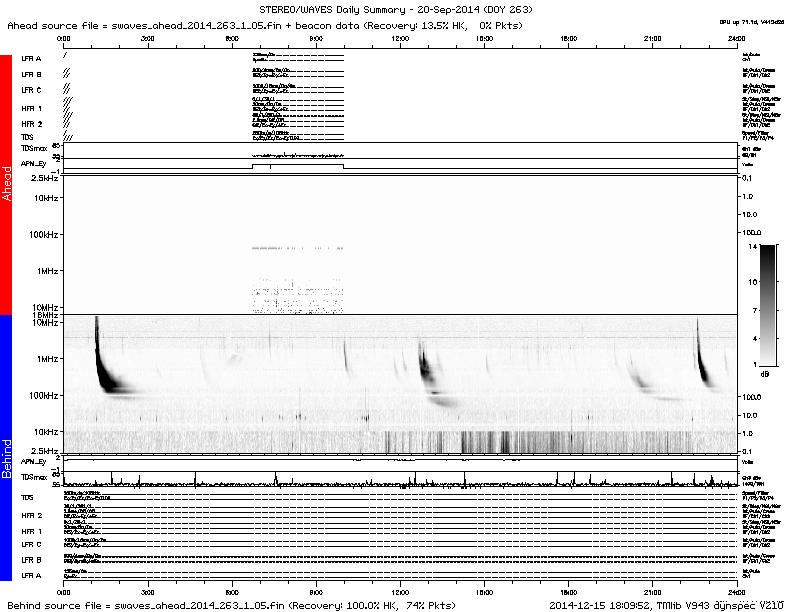This screenshot has width=792, height=612.
Task: Click the HFR 1 label in Behind section
Action: (31, 531)
